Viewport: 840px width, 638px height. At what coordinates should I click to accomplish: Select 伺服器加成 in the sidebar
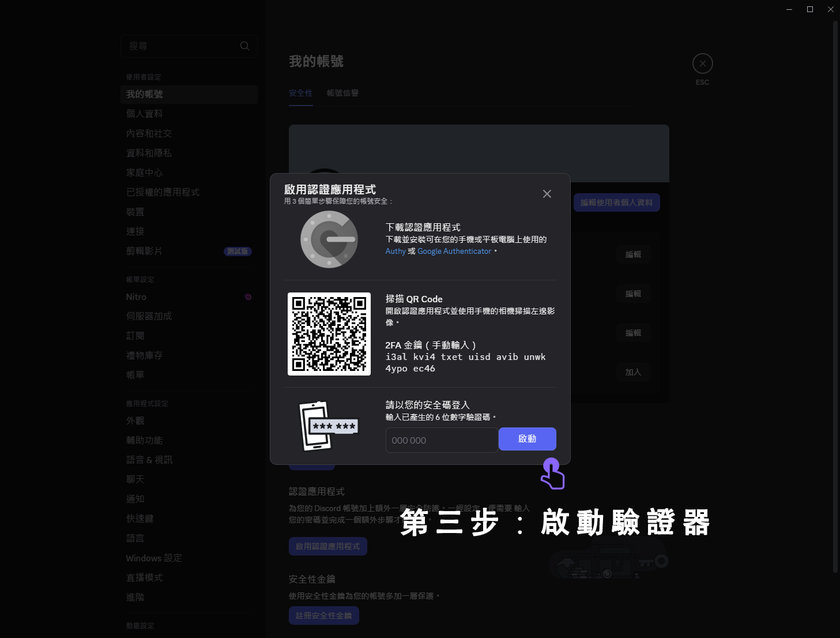click(189, 316)
